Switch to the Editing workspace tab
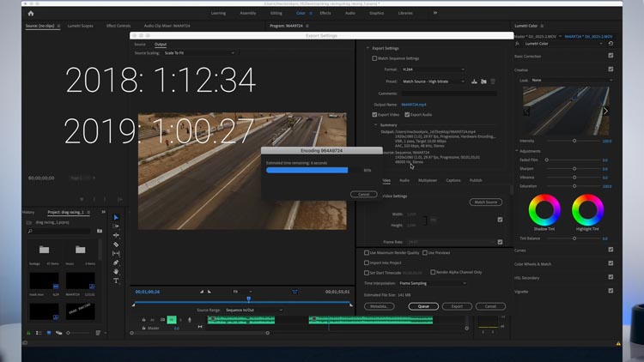644x362 pixels. click(x=276, y=13)
